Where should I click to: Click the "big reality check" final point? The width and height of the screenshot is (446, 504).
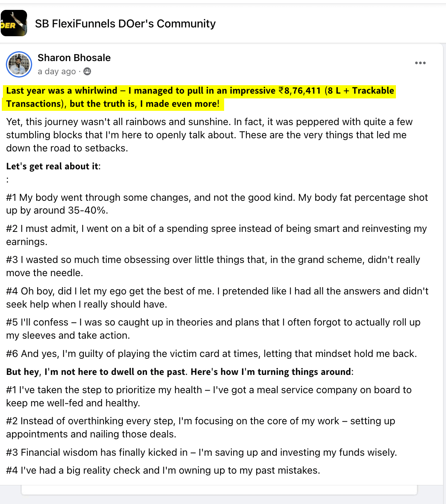coord(163,470)
